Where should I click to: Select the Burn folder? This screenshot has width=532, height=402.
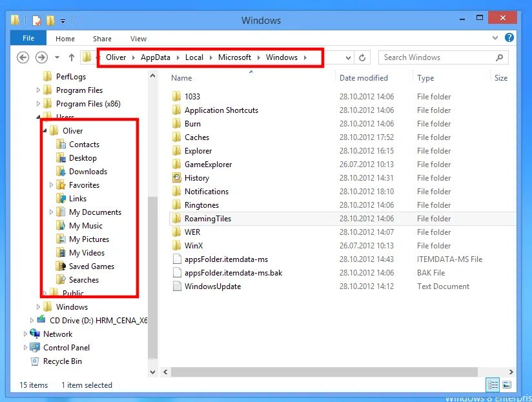point(192,124)
